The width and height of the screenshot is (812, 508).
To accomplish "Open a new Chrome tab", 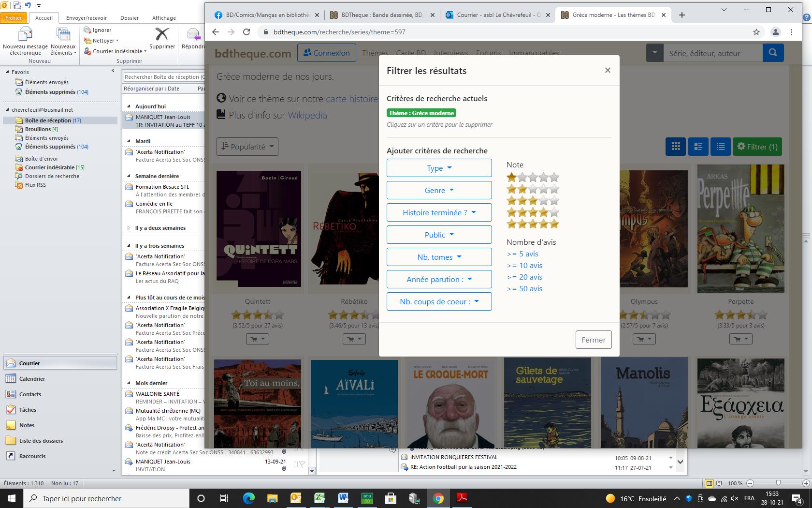I will [x=682, y=15].
